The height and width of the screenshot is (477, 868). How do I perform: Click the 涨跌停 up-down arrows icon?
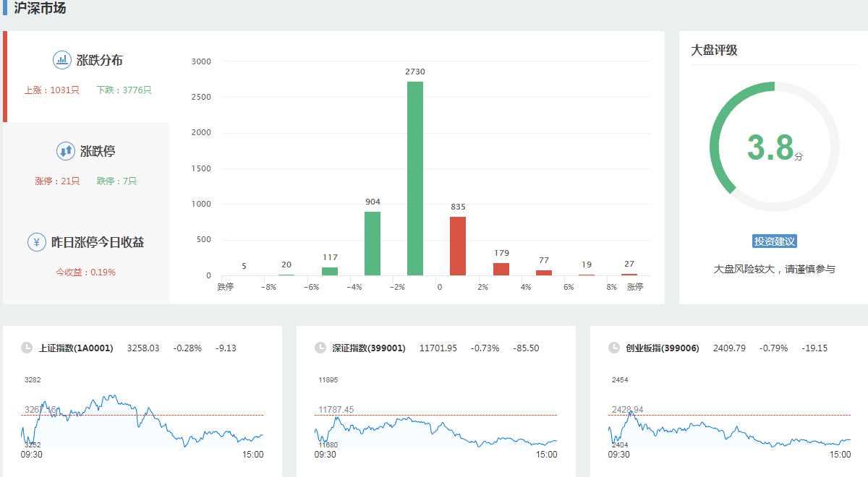(x=66, y=151)
